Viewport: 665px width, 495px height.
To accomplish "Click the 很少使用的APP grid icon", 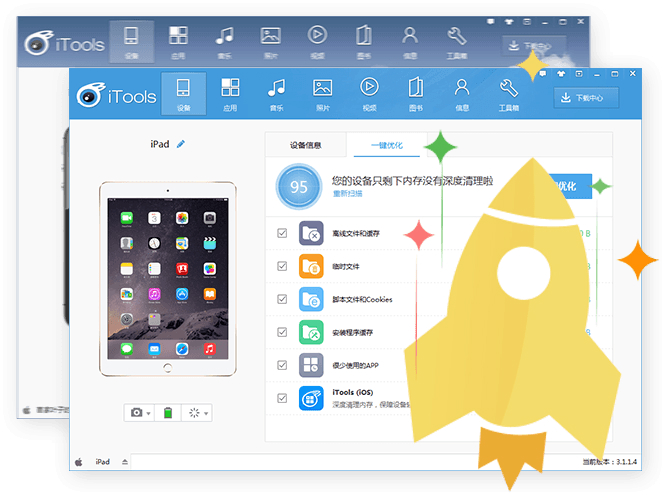I will [x=311, y=365].
